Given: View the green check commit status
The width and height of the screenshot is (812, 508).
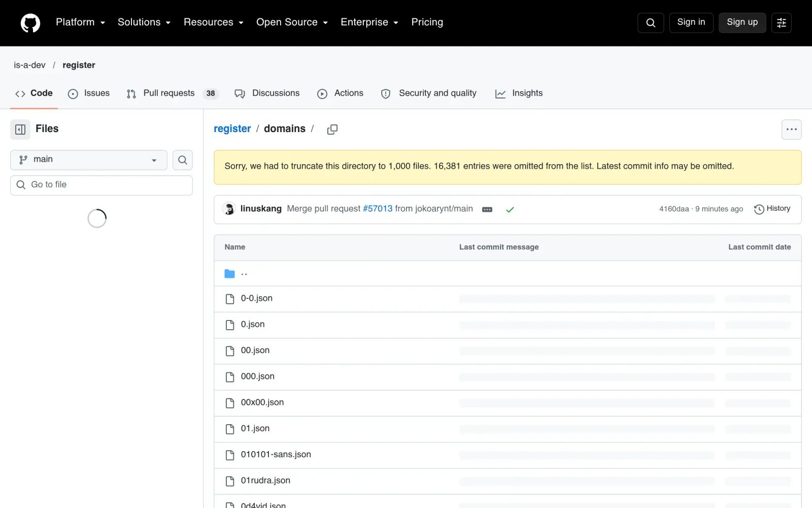Looking at the screenshot, I should pos(510,209).
